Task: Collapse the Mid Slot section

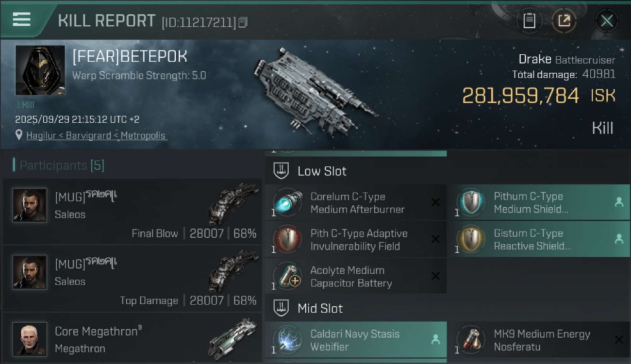Action: (319, 308)
